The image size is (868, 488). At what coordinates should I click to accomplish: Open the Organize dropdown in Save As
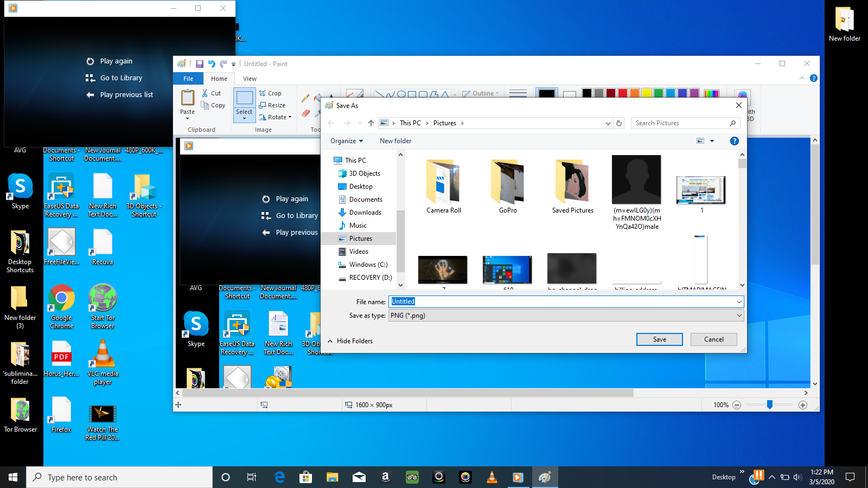tap(347, 141)
